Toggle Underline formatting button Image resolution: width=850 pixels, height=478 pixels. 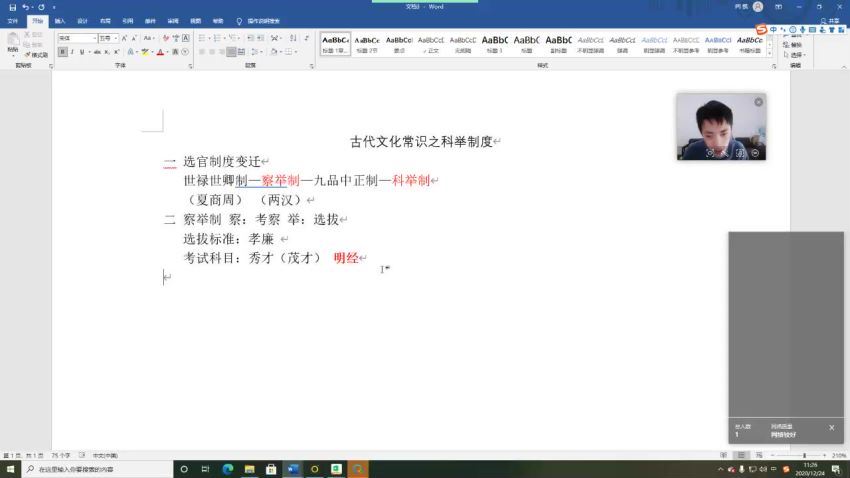(x=81, y=52)
